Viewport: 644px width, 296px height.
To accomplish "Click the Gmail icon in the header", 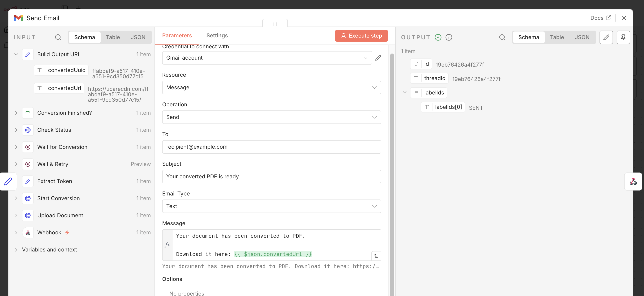I will coord(18,18).
